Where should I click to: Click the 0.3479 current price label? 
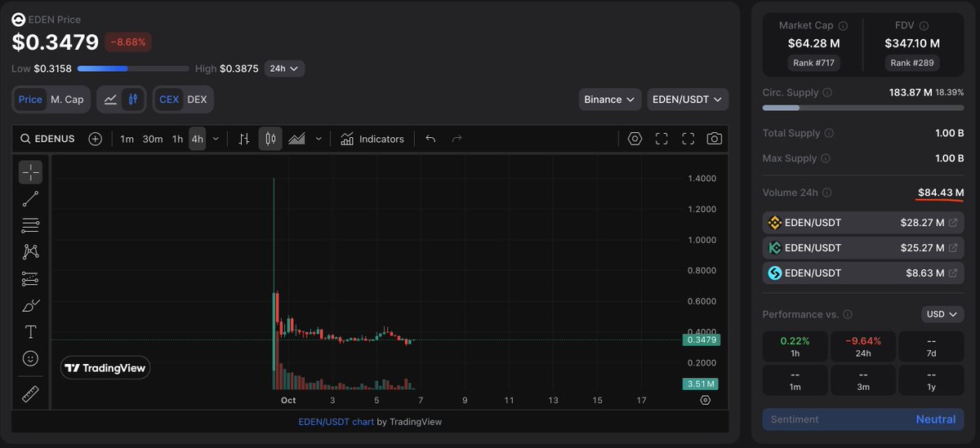pyautogui.click(x=701, y=340)
